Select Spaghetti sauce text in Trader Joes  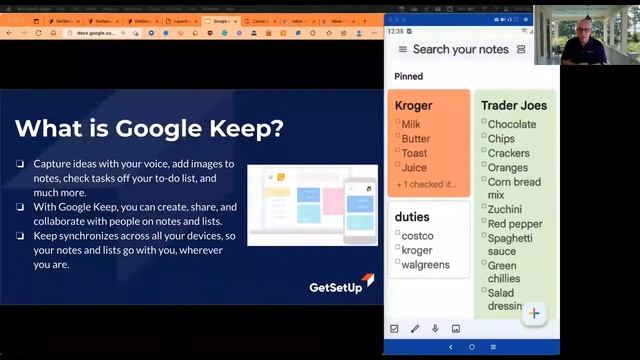[510, 244]
